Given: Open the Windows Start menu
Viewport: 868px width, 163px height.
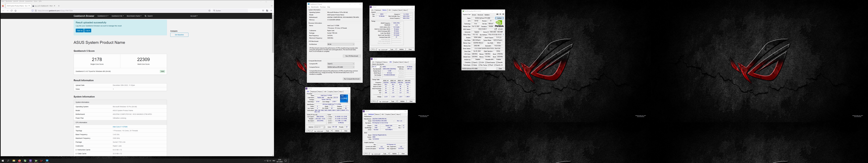Looking at the screenshot, I should point(3,161).
